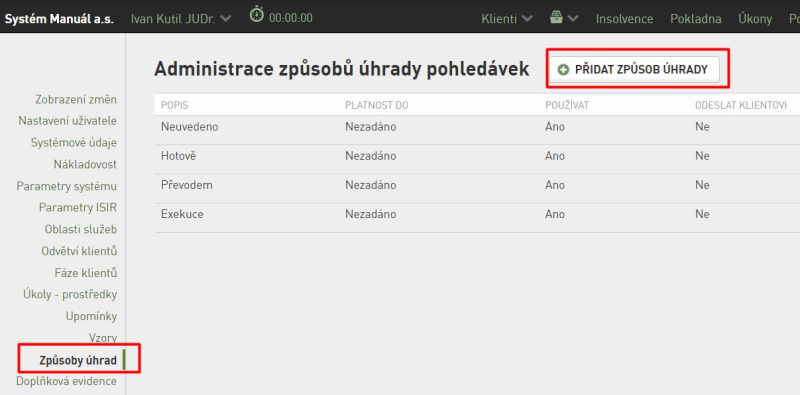Open Zobrazení změn in the sidebar

(x=76, y=100)
